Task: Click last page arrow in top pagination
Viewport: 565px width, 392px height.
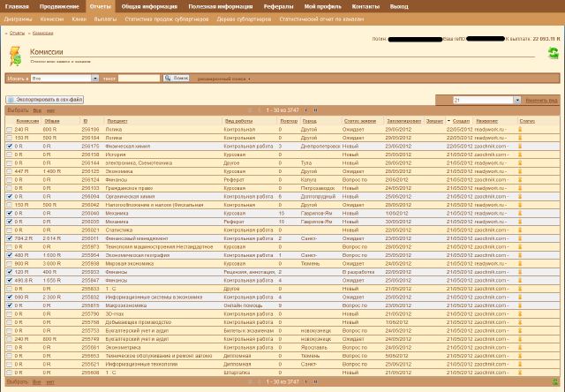Action: 315,110
